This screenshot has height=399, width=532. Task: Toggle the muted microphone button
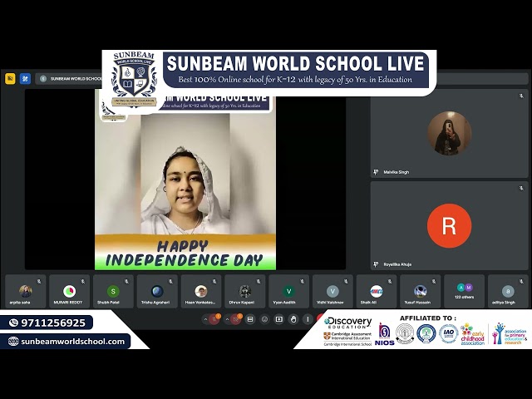[214, 319]
